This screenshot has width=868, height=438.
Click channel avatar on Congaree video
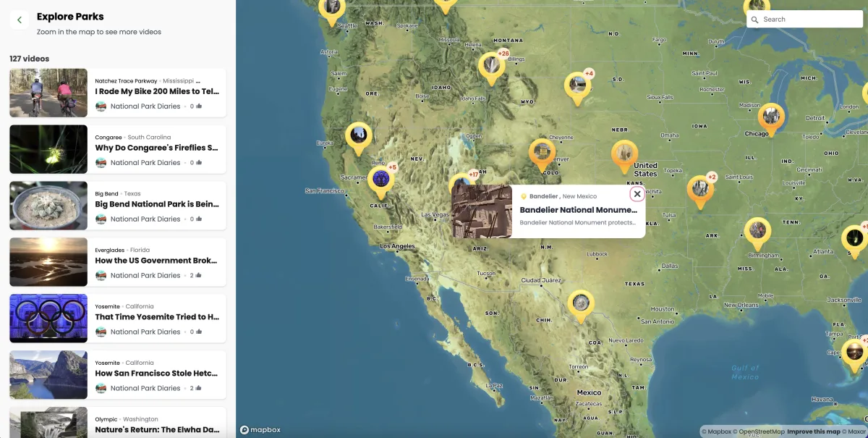(x=101, y=163)
